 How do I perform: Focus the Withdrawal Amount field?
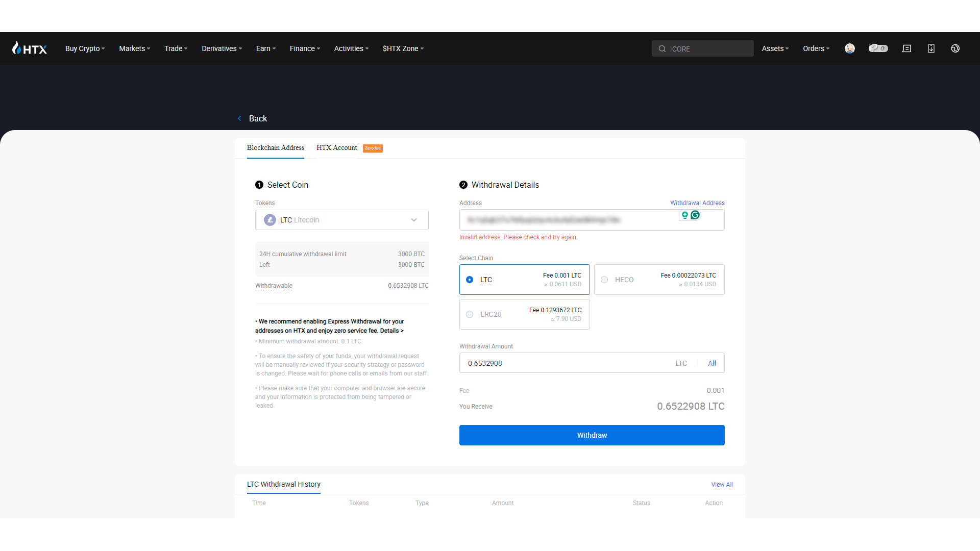592,363
